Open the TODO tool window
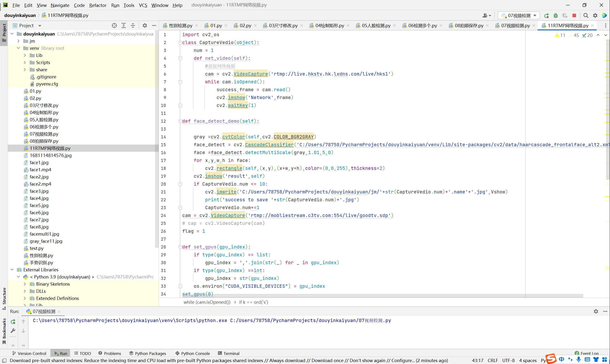The image size is (610, 364). point(83,353)
